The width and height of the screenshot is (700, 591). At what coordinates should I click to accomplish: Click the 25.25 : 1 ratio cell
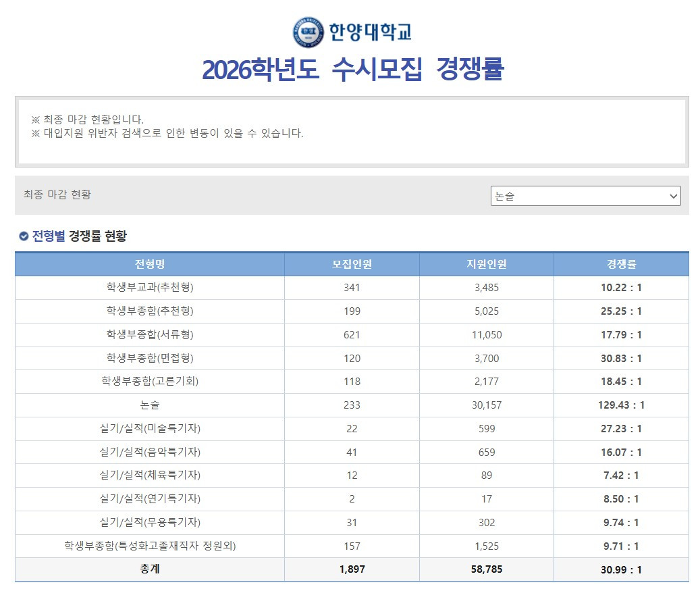coord(622,311)
